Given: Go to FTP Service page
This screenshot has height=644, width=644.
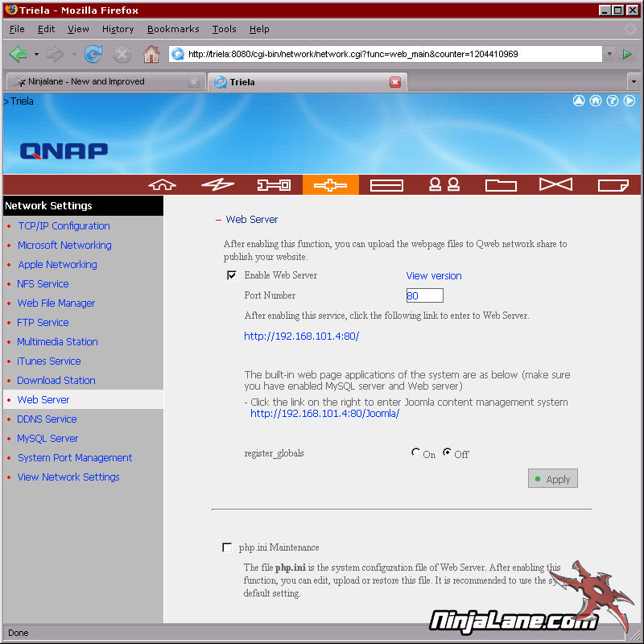Looking at the screenshot, I should [43, 323].
